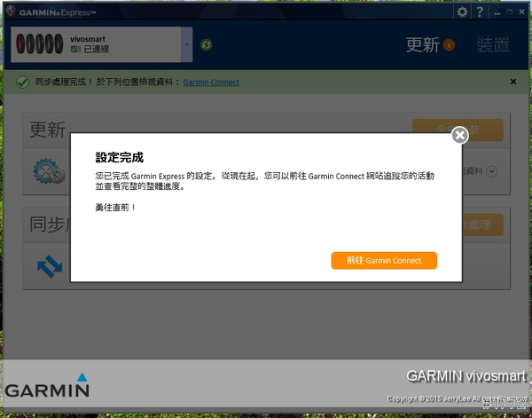Minimize the Garmin Express window
The width and height of the screenshot is (532, 418).
[x=497, y=13]
